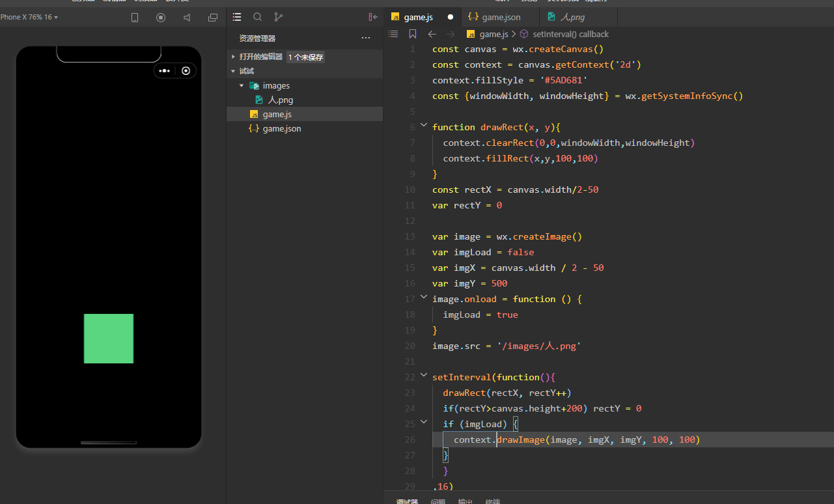The width and height of the screenshot is (834, 504).
Task: Switch to the game.json editor tab
Action: pos(501,17)
